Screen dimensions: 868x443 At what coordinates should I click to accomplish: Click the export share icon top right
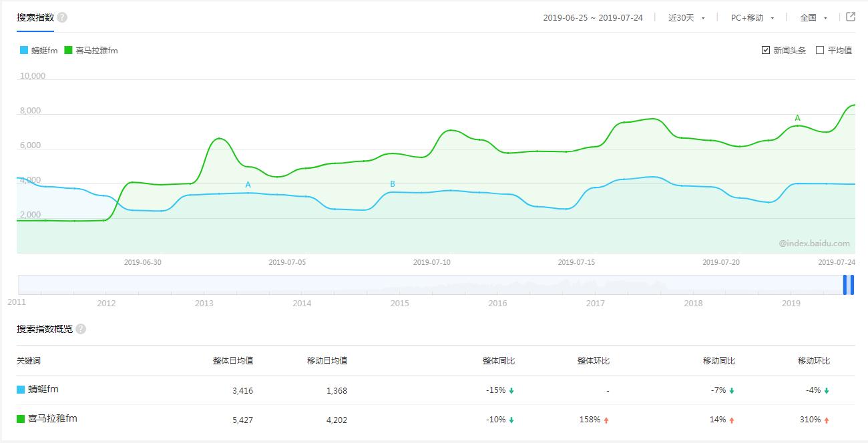click(851, 17)
